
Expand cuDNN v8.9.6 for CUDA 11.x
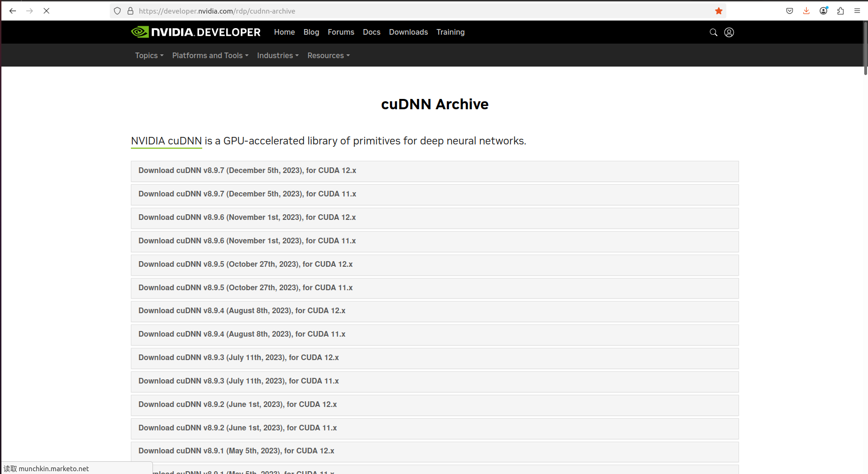pos(434,241)
